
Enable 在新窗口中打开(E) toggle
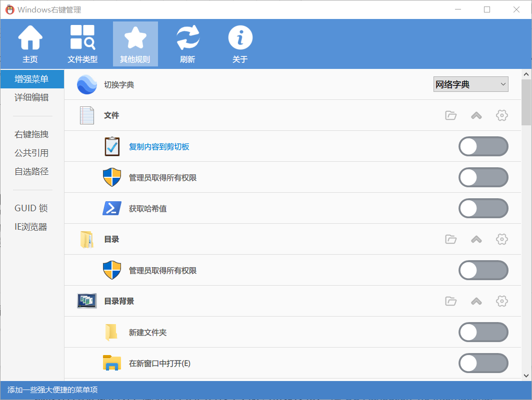(483, 363)
